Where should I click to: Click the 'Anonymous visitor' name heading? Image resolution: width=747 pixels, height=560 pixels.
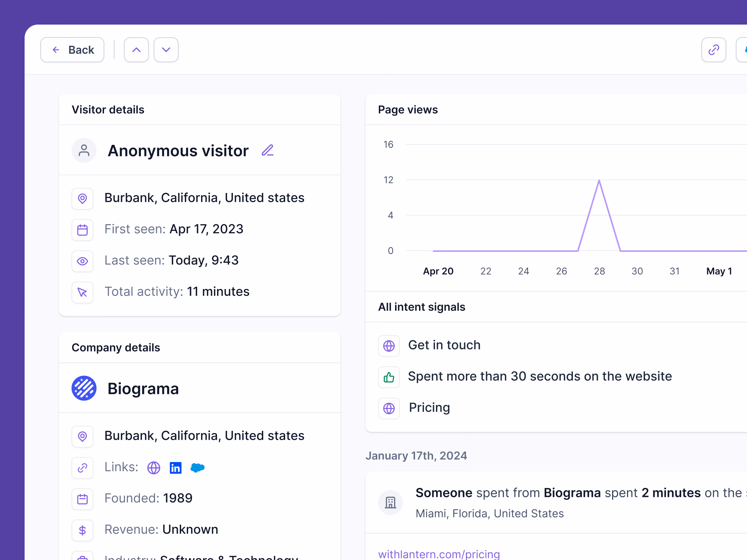[178, 150]
